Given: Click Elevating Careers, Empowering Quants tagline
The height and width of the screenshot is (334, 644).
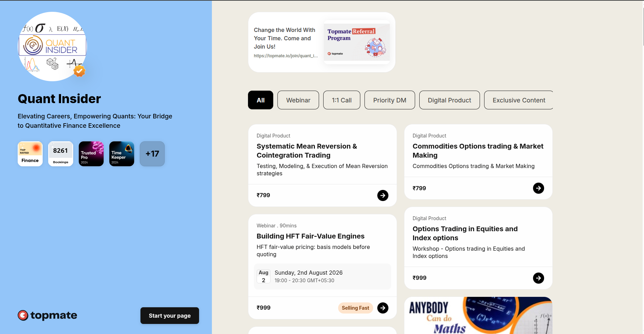Looking at the screenshot, I should click(x=95, y=121).
